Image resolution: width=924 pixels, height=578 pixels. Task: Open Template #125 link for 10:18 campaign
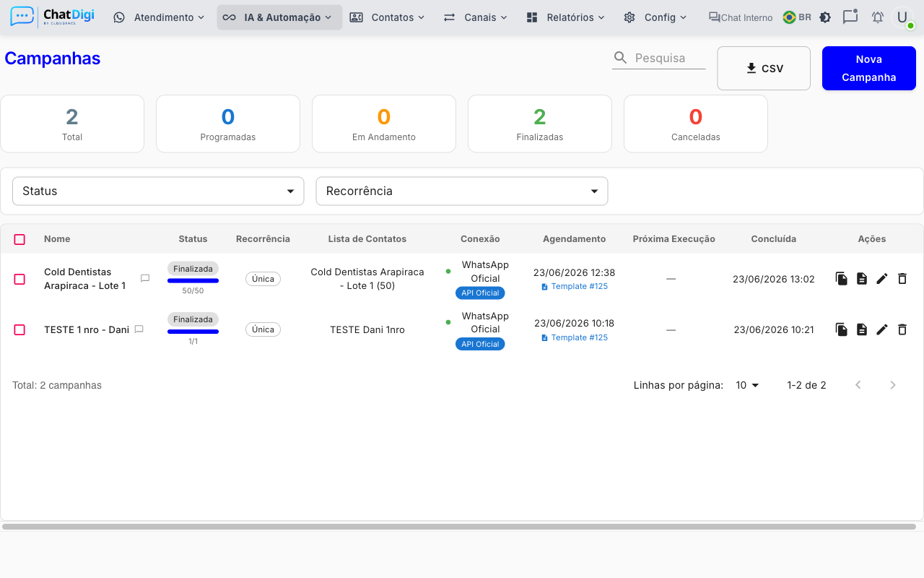[x=575, y=337]
